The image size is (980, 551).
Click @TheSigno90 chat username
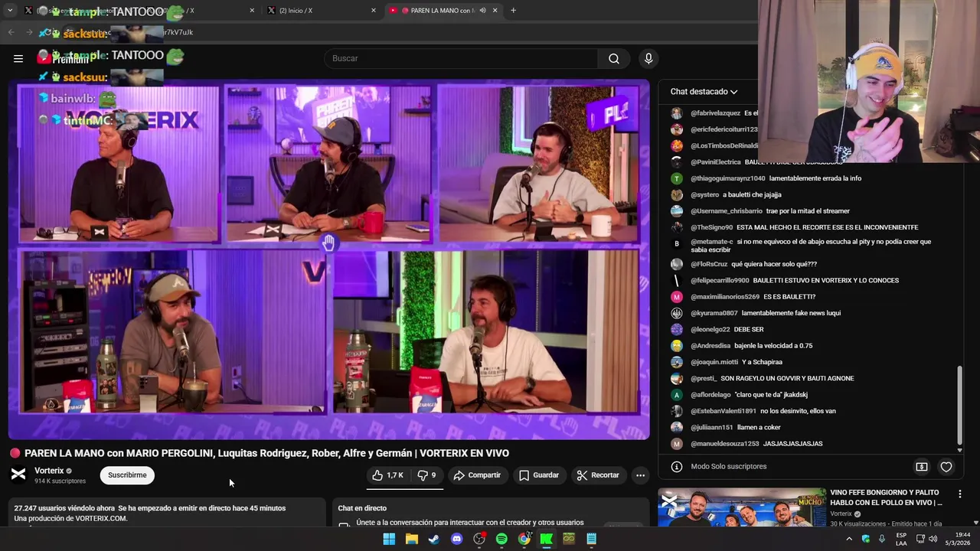point(712,227)
